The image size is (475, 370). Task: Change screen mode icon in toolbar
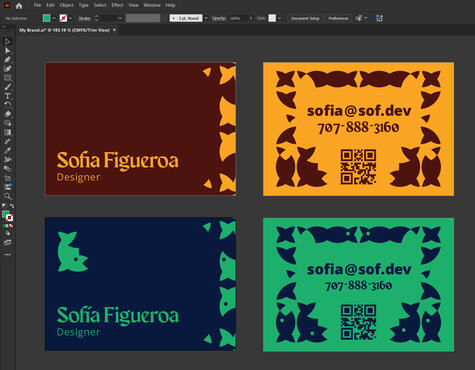click(x=7, y=242)
